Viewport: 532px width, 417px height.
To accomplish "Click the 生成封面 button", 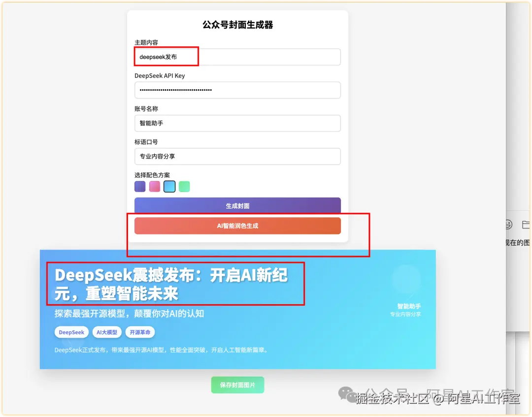I will click(237, 206).
